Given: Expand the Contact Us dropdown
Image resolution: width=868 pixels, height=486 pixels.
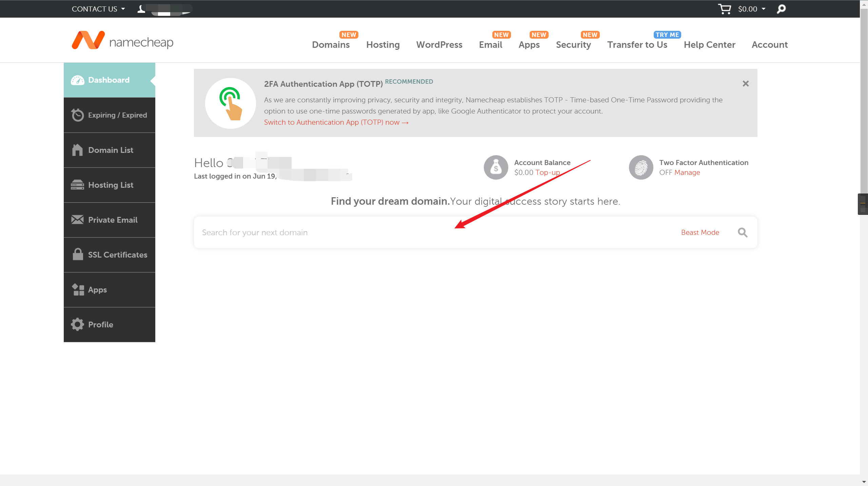Looking at the screenshot, I should (97, 8).
